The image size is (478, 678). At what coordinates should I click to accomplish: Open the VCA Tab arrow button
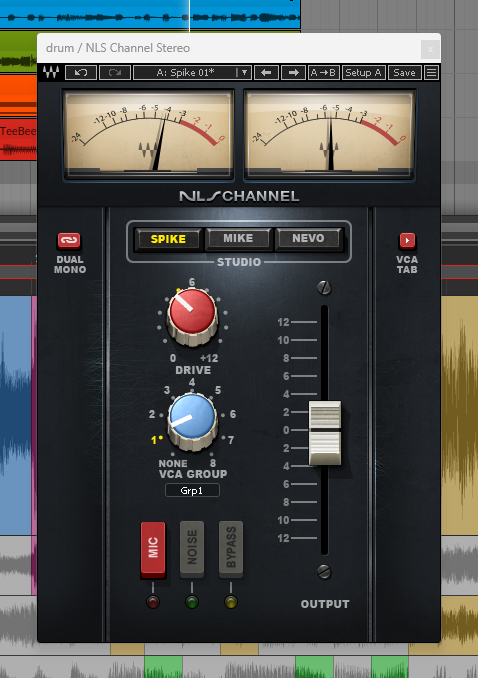(x=407, y=240)
